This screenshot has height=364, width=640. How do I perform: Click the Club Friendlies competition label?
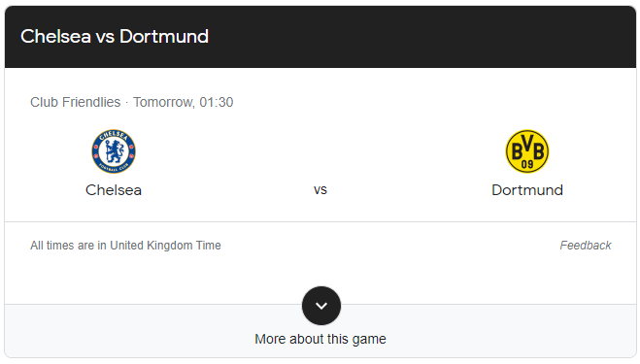tap(76, 102)
